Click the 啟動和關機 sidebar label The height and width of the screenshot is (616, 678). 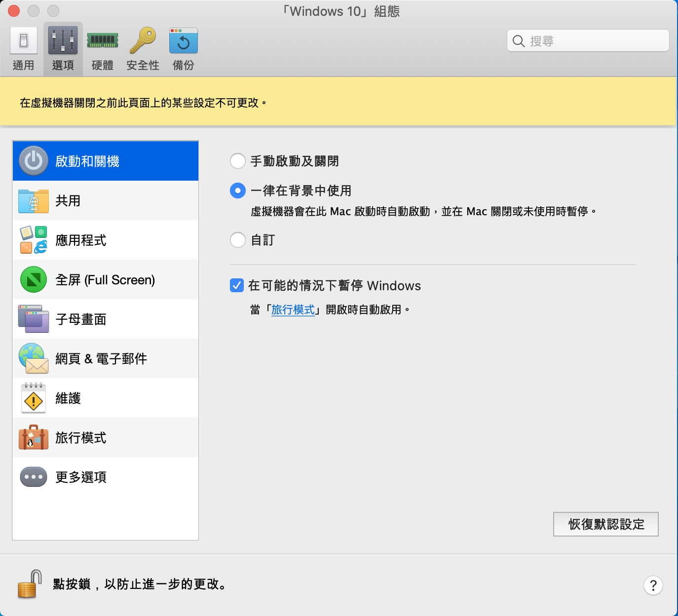(x=87, y=161)
